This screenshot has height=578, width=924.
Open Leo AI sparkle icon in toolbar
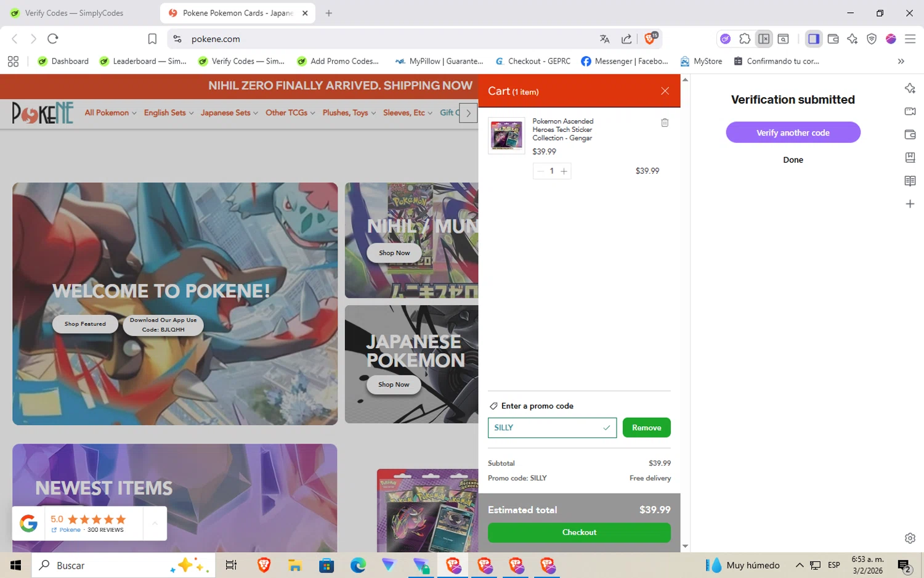coord(852,39)
